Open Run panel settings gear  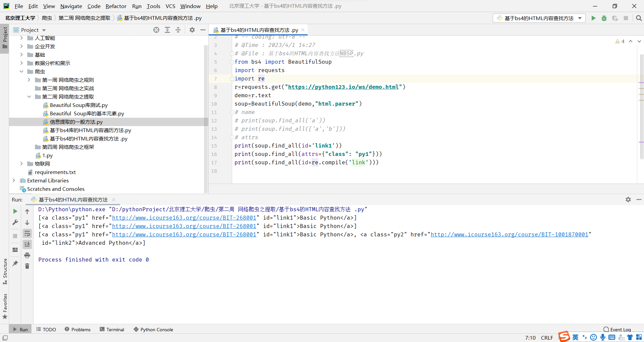[x=628, y=199]
